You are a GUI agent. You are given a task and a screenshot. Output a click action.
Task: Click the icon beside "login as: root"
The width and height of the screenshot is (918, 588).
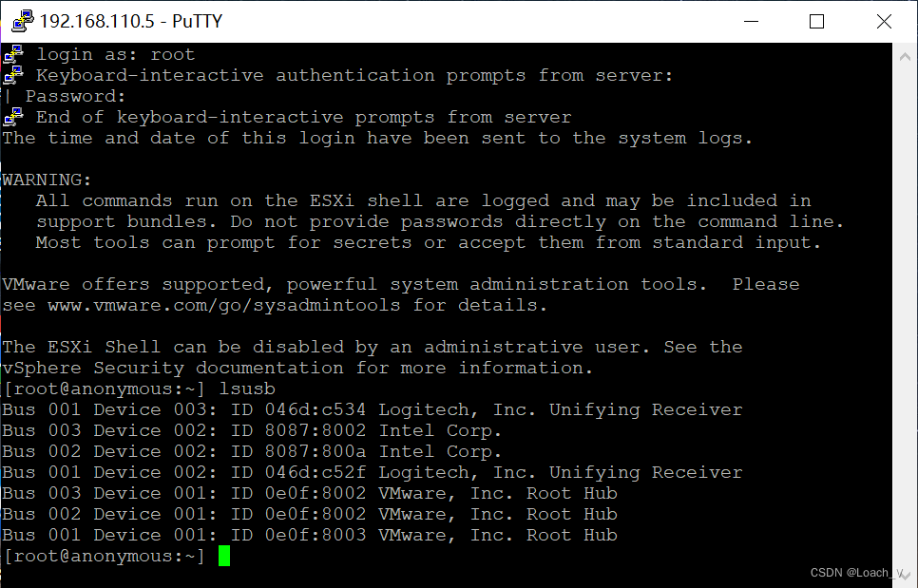tap(12, 52)
